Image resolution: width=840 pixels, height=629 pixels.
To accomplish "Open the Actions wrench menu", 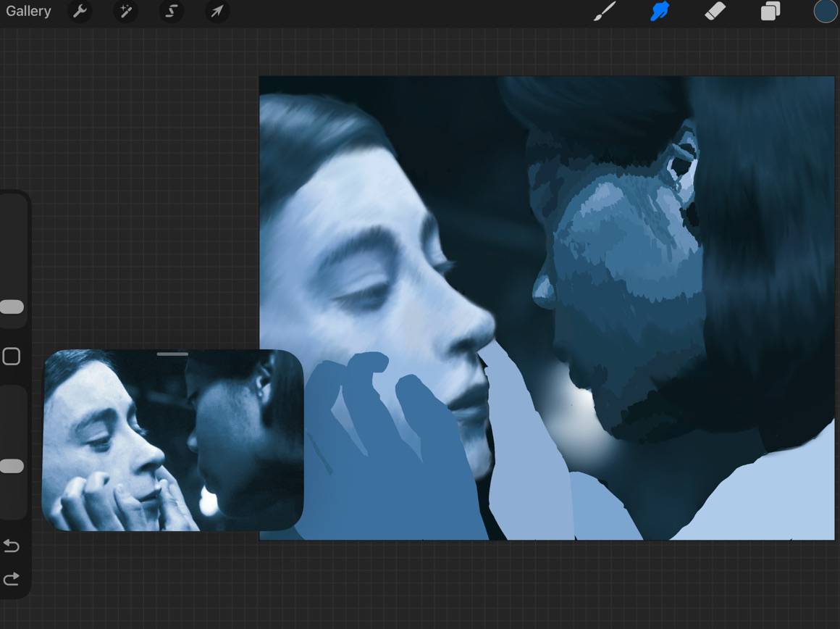I will [80, 11].
